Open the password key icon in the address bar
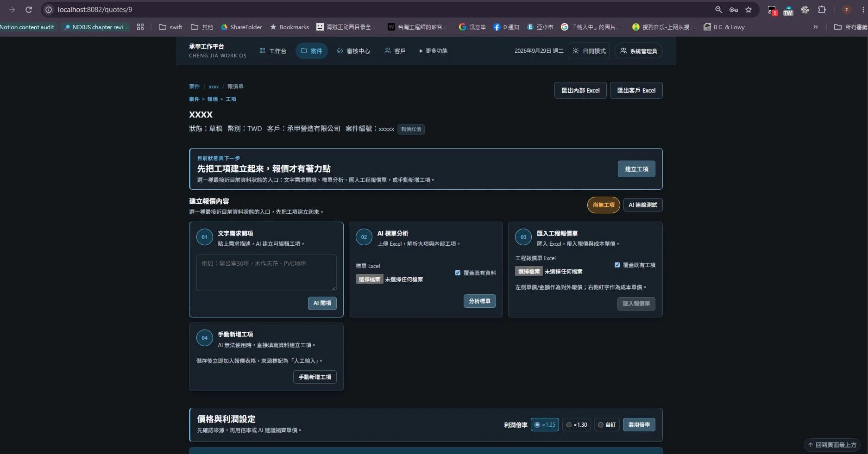 click(x=734, y=9)
